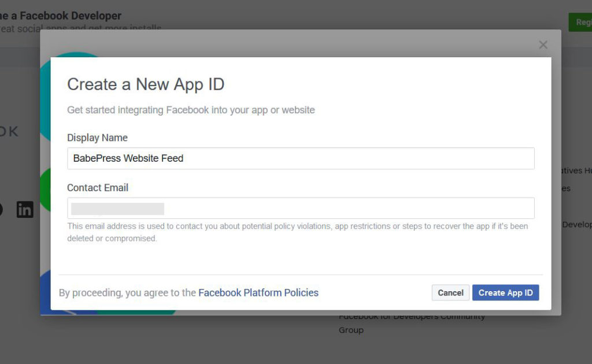Click the email policy help text
This screenshot has height=364, width=592.
pyautogui.click(x=297, y=232)
